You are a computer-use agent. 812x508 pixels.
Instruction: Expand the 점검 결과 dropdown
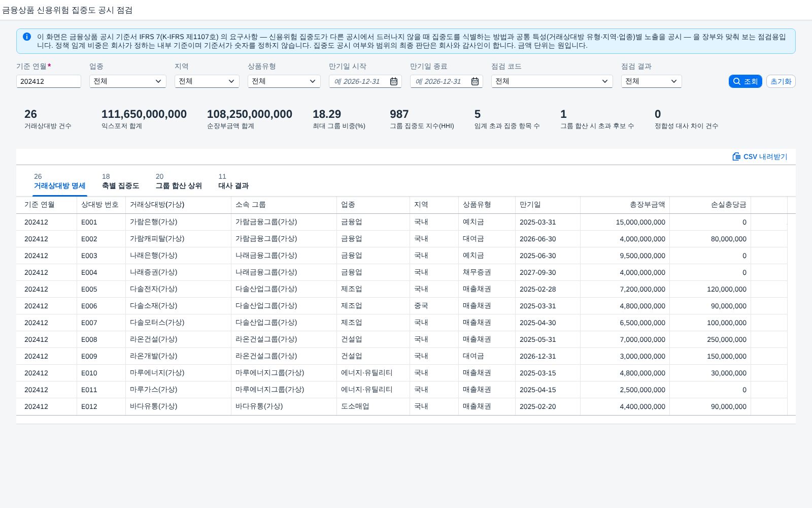coord(652,81)
